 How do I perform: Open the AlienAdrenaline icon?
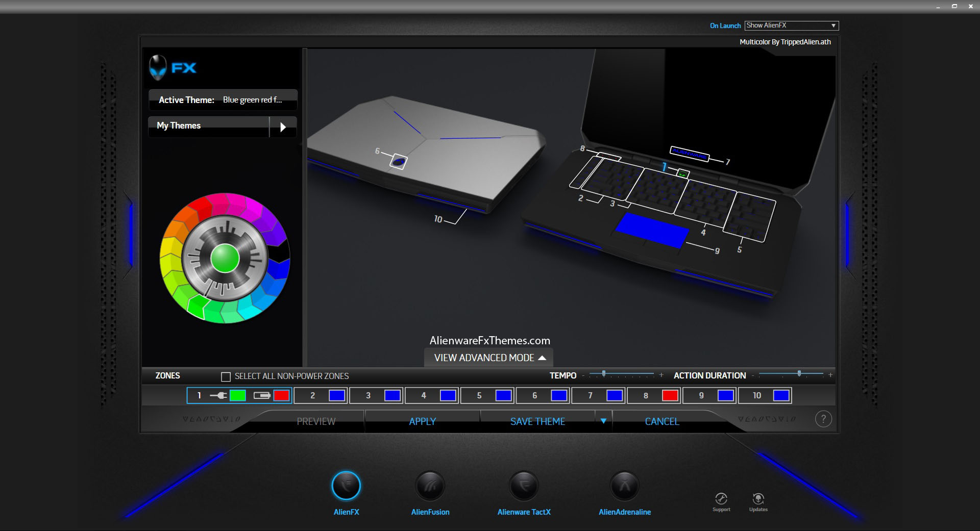tap(625, 486)
